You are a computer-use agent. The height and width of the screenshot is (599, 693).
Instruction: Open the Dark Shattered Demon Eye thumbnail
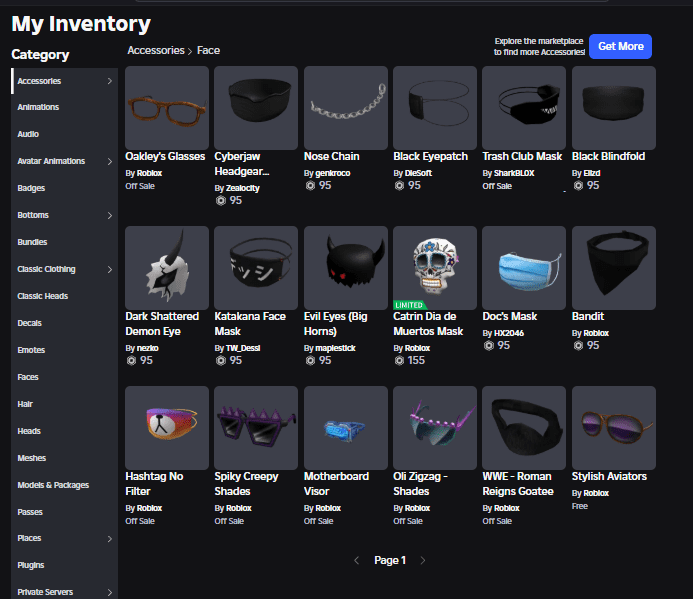point(167,268)
